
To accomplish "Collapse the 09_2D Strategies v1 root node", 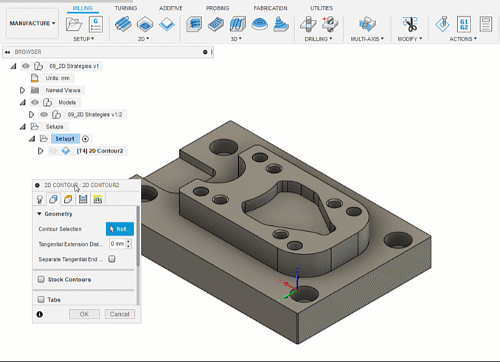I will [13, 66].
